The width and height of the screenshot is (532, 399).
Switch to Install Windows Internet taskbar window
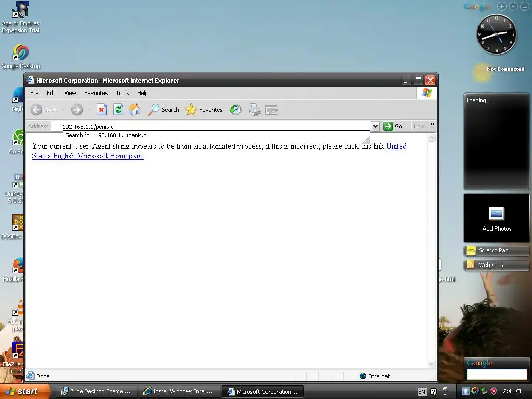point(179,392)
